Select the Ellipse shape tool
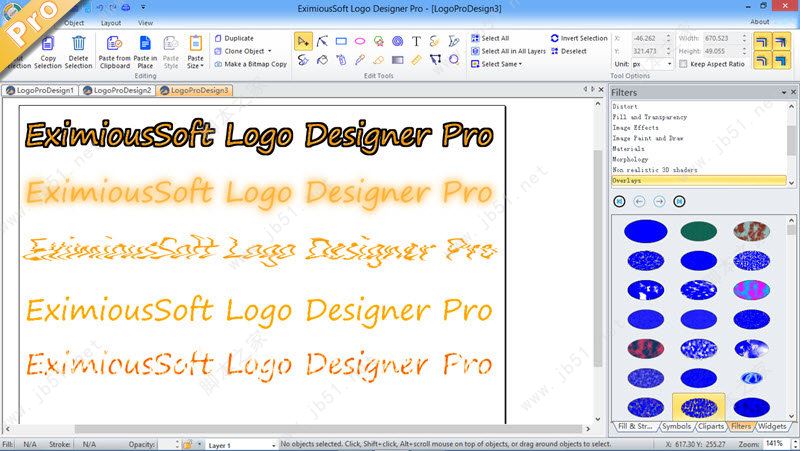 click(360, 41)
